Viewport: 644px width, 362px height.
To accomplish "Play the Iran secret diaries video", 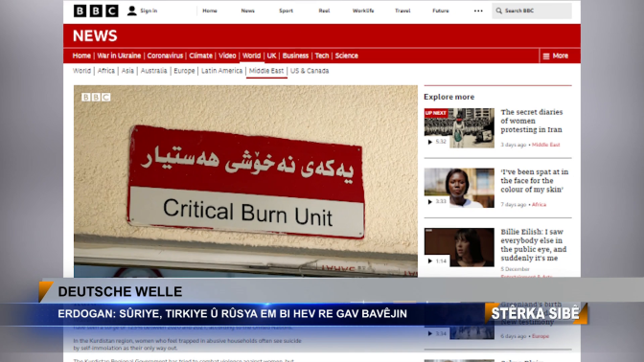I will coord(430,142).
